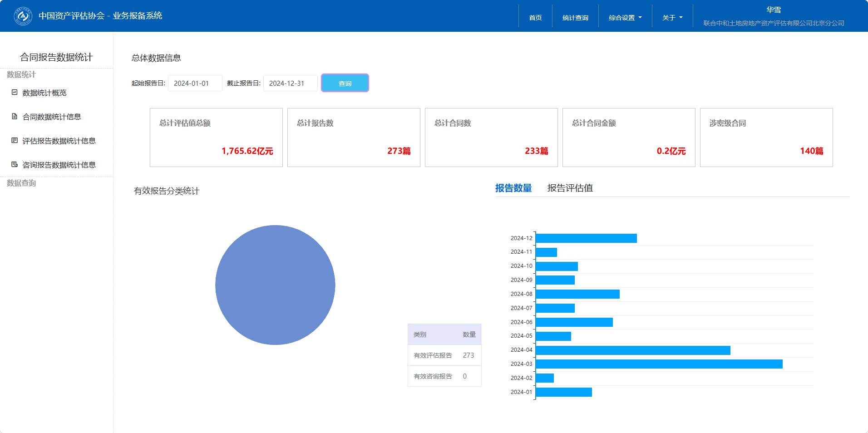This screenshot has width=868, height=433.
Task: Click the 合同数据统计信息 document icon
Action: click(x=15, y=117)
